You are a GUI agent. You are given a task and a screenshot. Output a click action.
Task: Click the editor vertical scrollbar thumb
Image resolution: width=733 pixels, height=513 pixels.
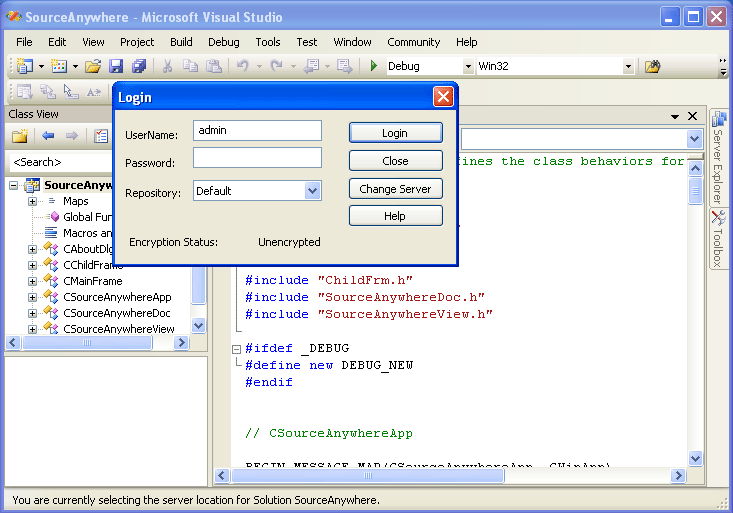coord(696,191)
